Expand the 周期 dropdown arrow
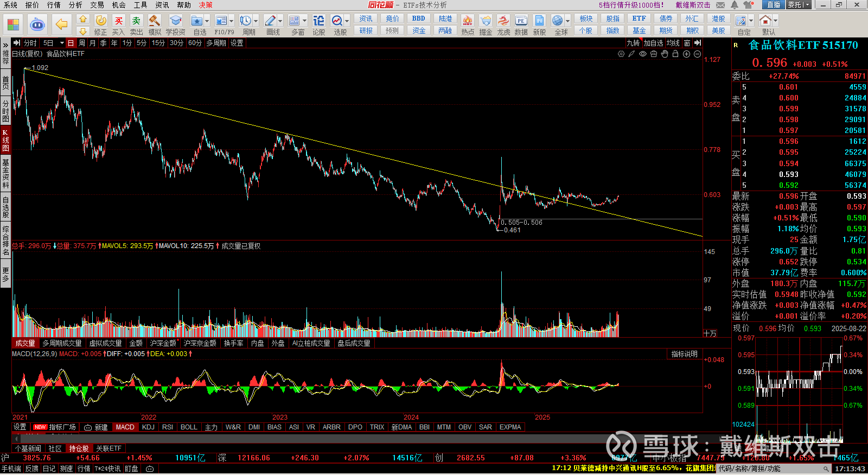Viewport: 868px width, 475px height. (x=256, y=21)
